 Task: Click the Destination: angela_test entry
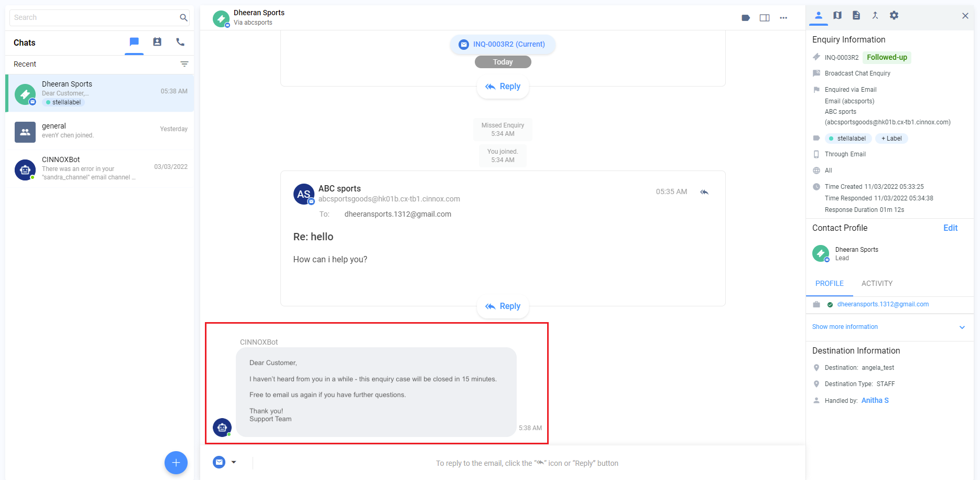(x=859, y=368)
